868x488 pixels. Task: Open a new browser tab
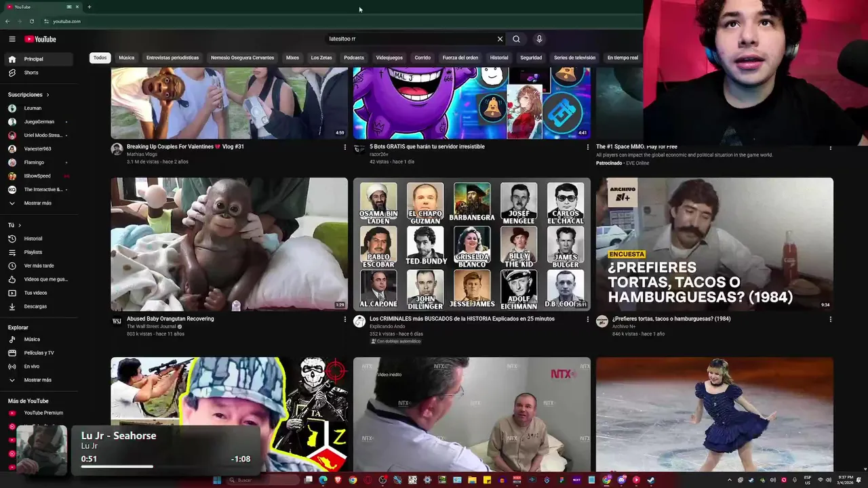pos(89,7)
